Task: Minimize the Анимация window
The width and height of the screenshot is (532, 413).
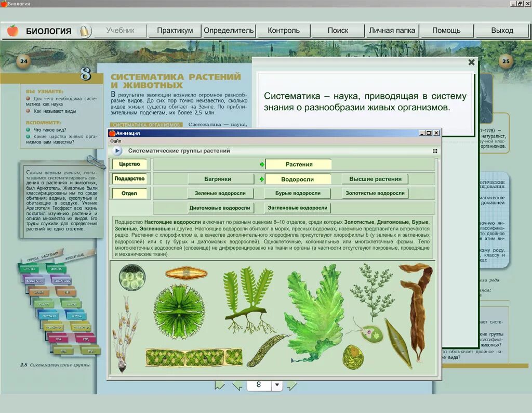Action: click(x=422, y=133)
